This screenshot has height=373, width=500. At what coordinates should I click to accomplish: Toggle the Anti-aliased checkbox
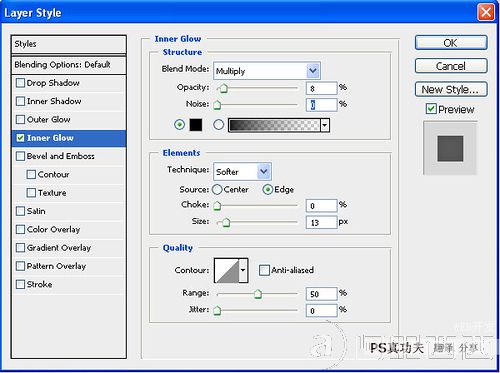[264, 270]
